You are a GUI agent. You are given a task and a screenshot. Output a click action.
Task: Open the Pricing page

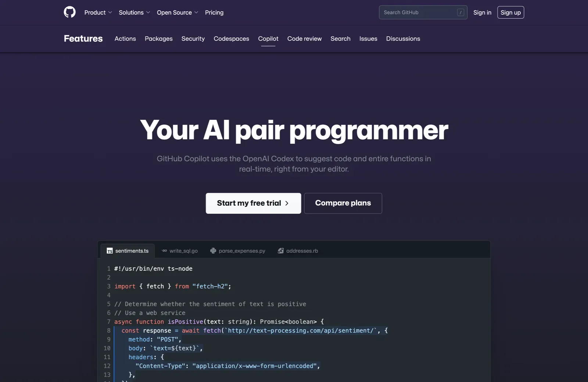[214, 12]
